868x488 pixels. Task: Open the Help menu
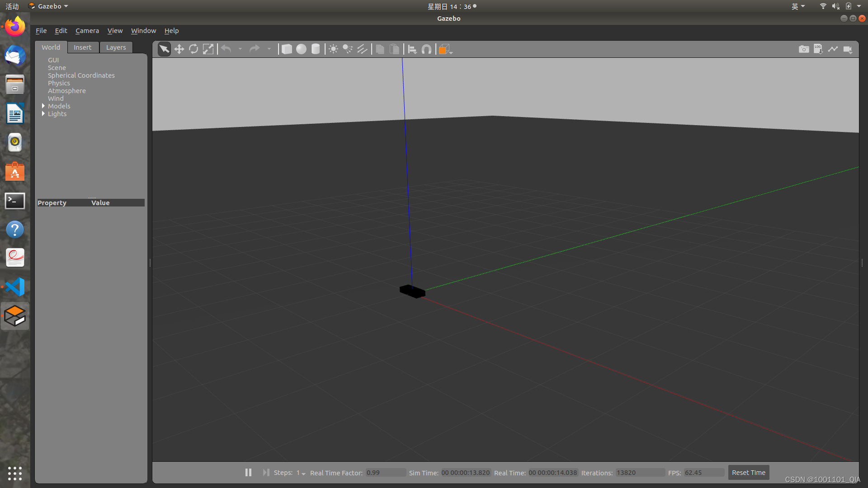(x=171, y=31)
